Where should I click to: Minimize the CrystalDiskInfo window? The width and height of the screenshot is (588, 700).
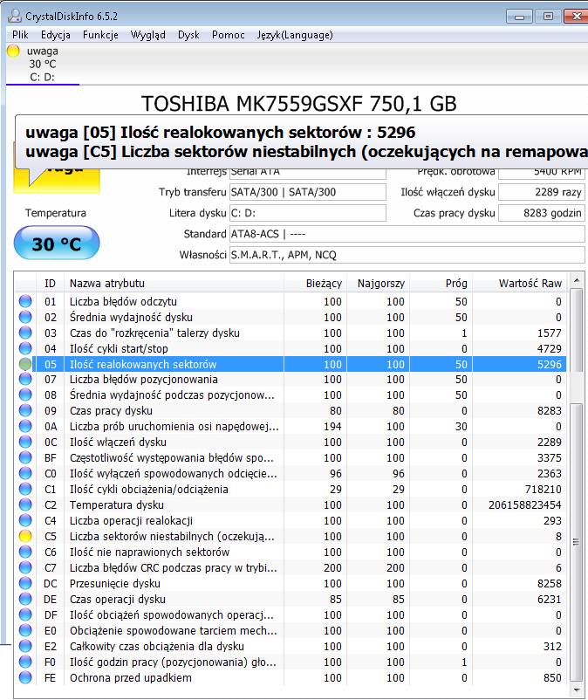click(519, 17)
